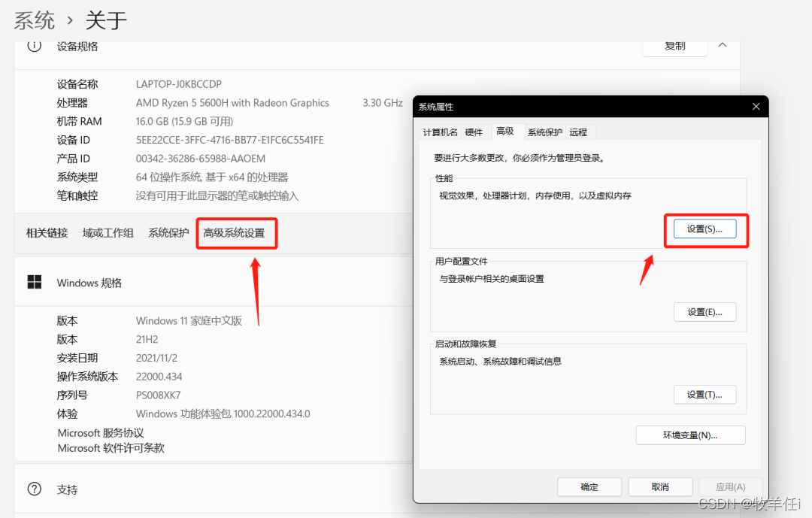Select the processor text AMD Ryzen 5 5600H
Viewport: 812px width, 518px height.
pyautogui.click(x=232, y=102)
